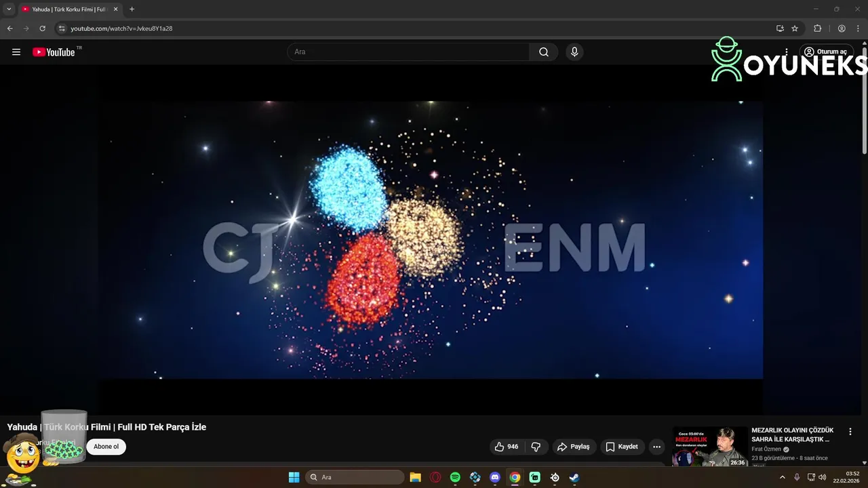Open more actions ellipsis under the video
Screen dimensions: 868x488
656,447
